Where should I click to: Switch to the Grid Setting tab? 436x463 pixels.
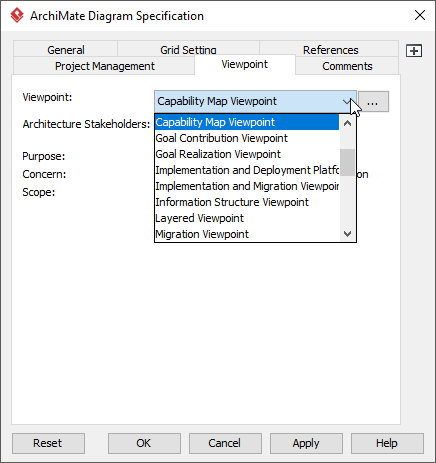coord(188,49)
